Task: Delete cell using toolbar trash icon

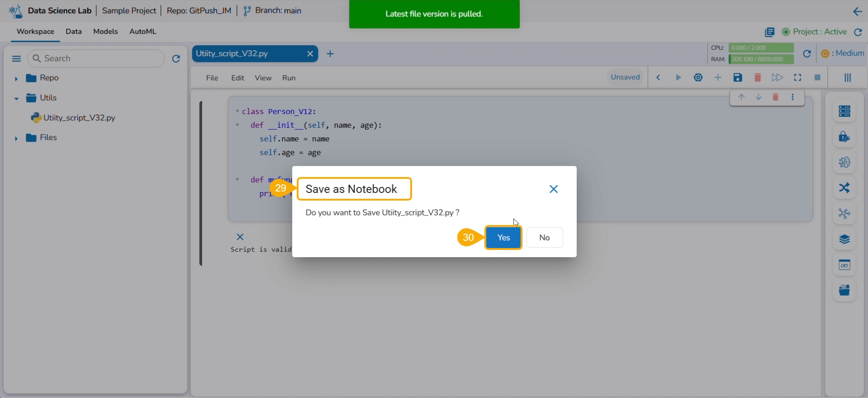Action: 758,77
